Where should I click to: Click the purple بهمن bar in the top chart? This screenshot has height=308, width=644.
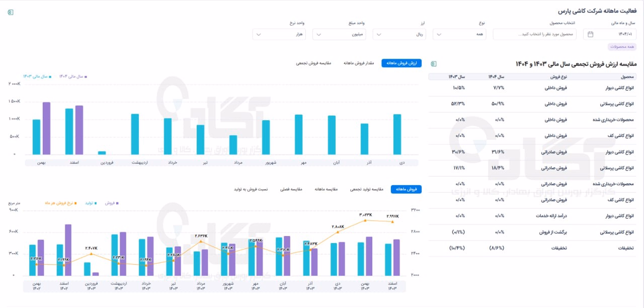46,128
